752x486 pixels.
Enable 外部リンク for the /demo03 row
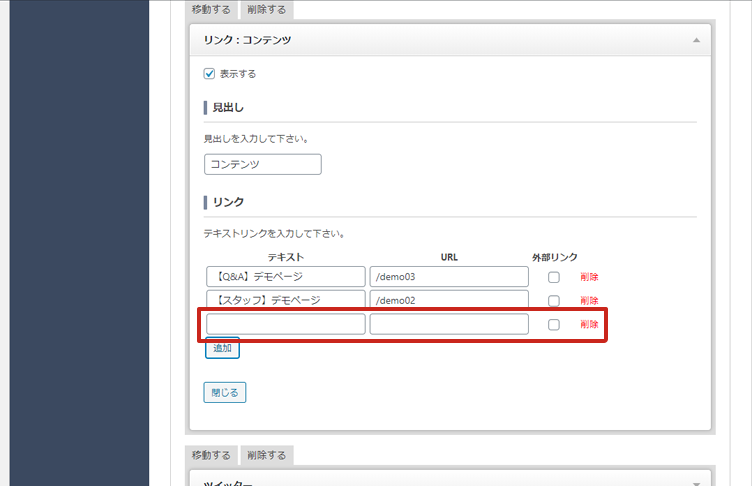click(x=553, y=277)
